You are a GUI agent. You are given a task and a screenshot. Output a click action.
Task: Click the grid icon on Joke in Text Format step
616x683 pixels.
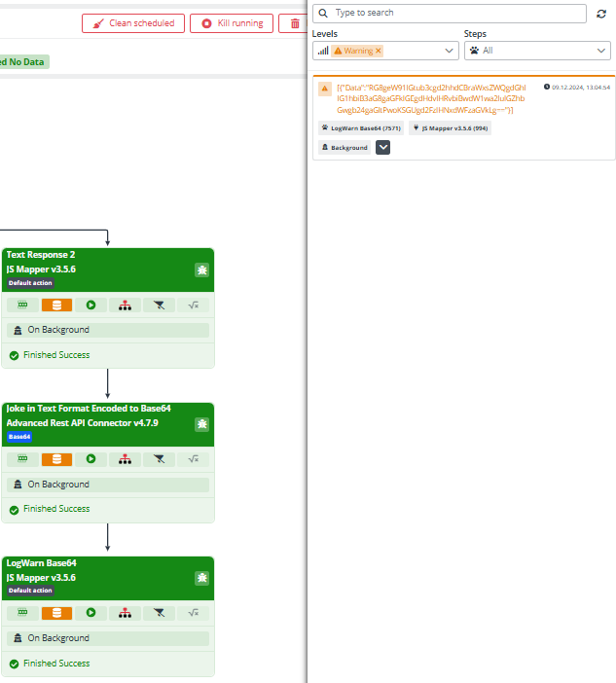click(x=22, y=459)
